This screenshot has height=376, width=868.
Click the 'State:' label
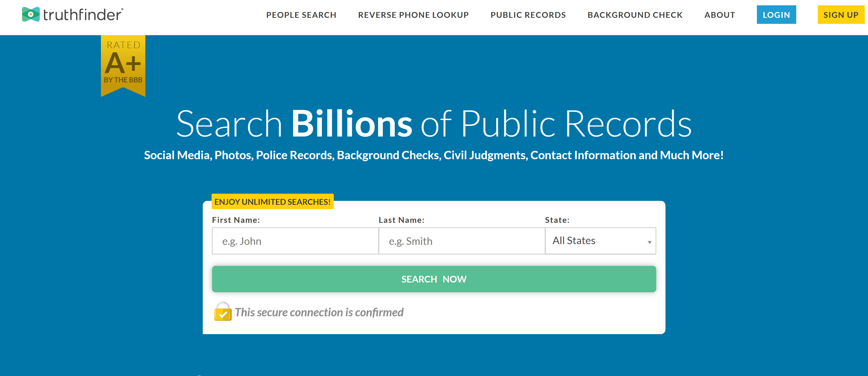[557, 220]
